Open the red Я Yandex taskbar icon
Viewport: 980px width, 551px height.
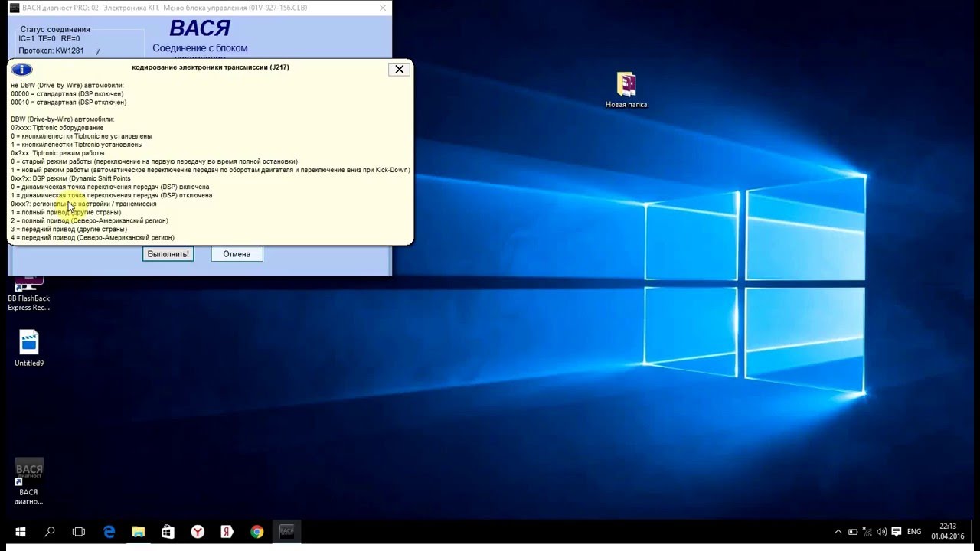pos(227,532)
